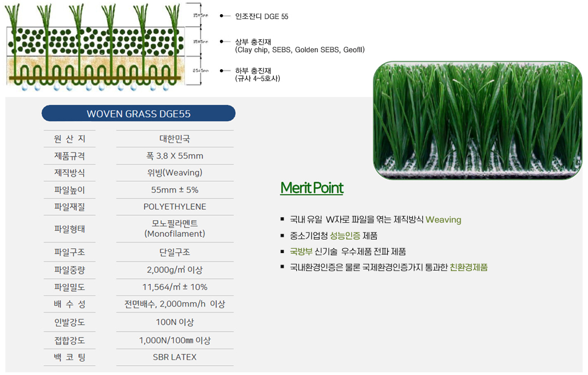This screenshot has height=375, width=588.
Task: Click the '중소기업청 성능인증 제품' bullet line
Action: tap(333, 236)
